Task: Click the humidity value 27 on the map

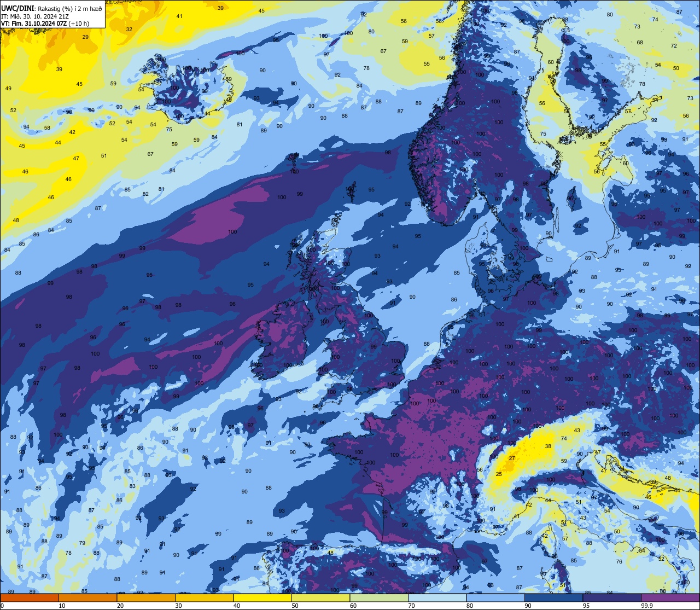Action: pos(512,458)
